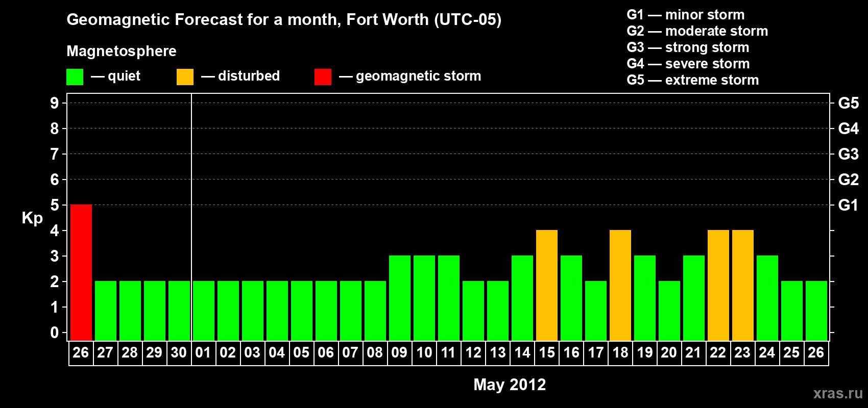Click the 'G3 — strong storm' legend line
This screenshot has height=408, width=868.
(x=688, y=47)
